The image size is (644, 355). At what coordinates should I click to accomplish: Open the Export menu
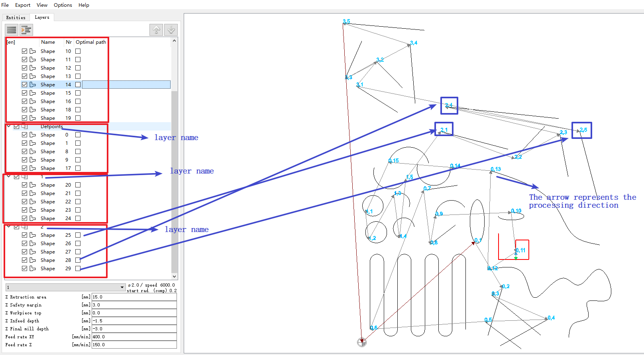pos(23,5)
